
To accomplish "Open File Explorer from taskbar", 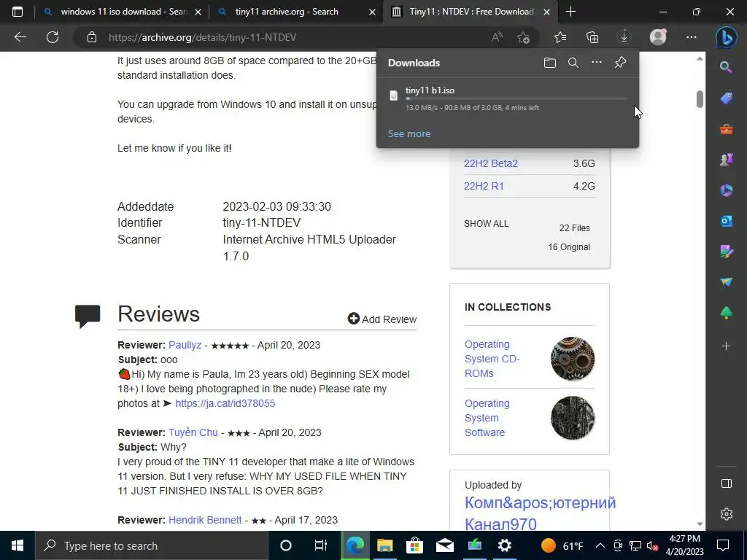I will [x=384, y=545].
